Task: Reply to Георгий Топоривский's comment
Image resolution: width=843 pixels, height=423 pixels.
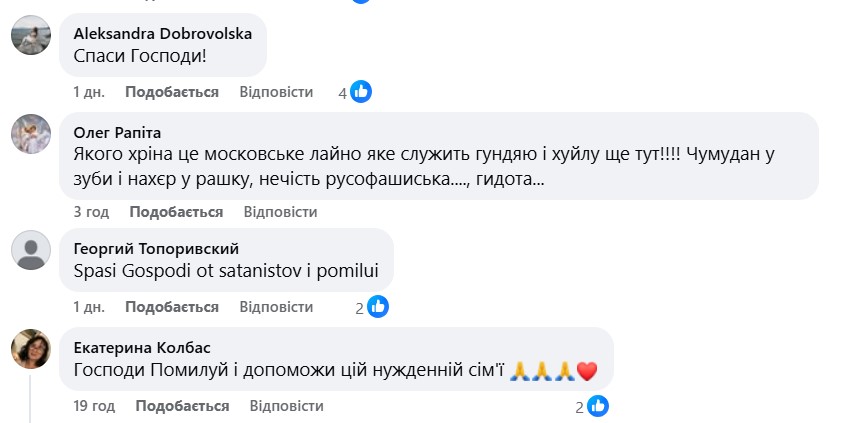Action: (276, 306)
